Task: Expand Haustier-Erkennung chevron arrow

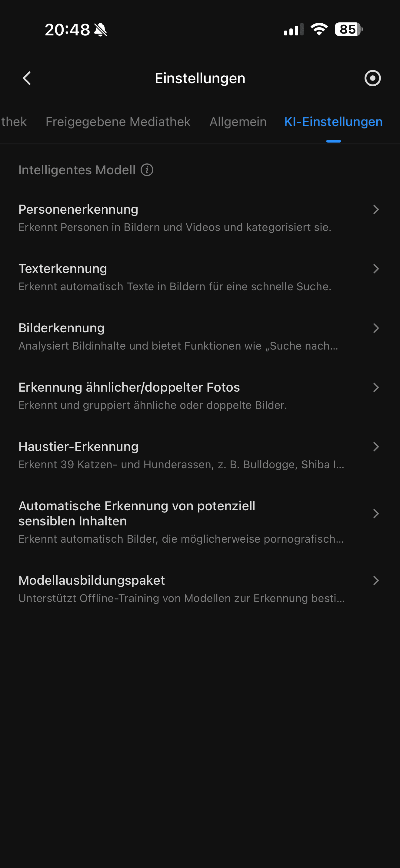Action: tap(376, 447)
